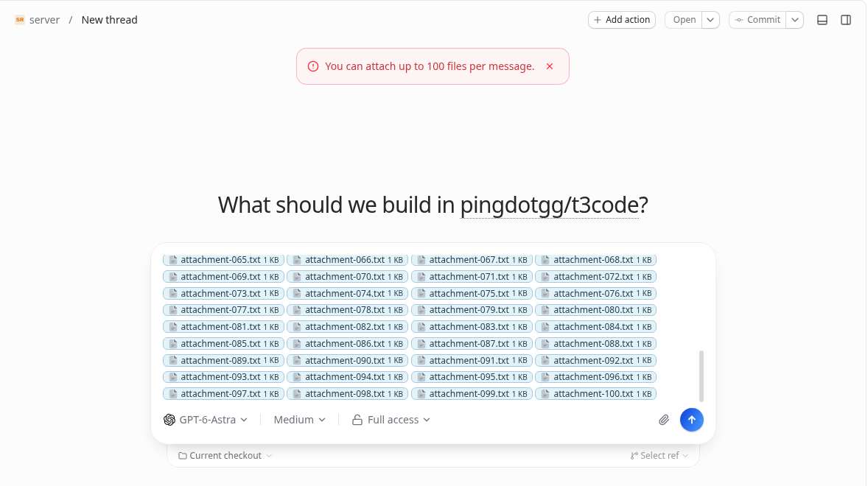Expand the Open dropdown arrow

click(x=710, y=20)
